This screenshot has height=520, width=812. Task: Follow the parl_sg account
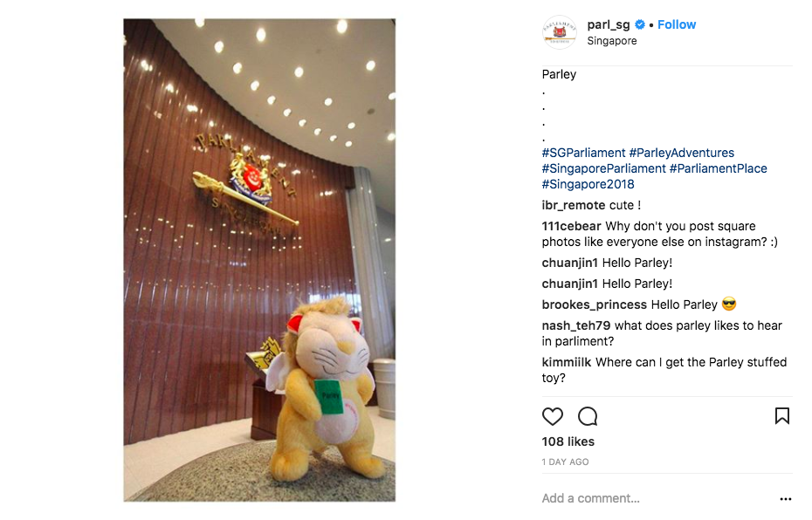pyautogui.click(x=677, y=24)
